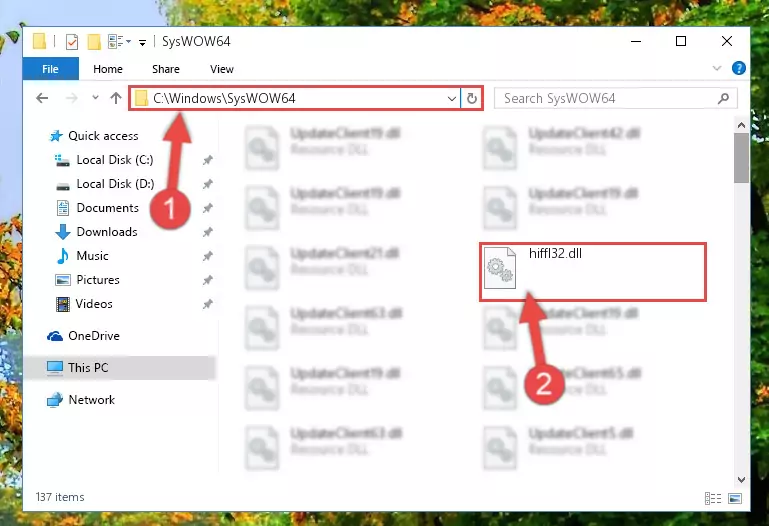
Task: Open Documents in the sidebar
Action: click(x=98, y=208)
